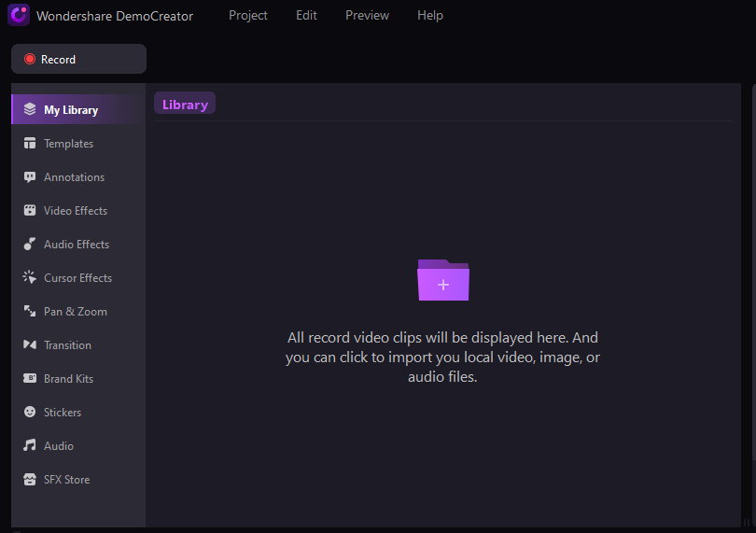Open the Edit menu
Screen dimensions: 756x533
[x=306, y=16]
